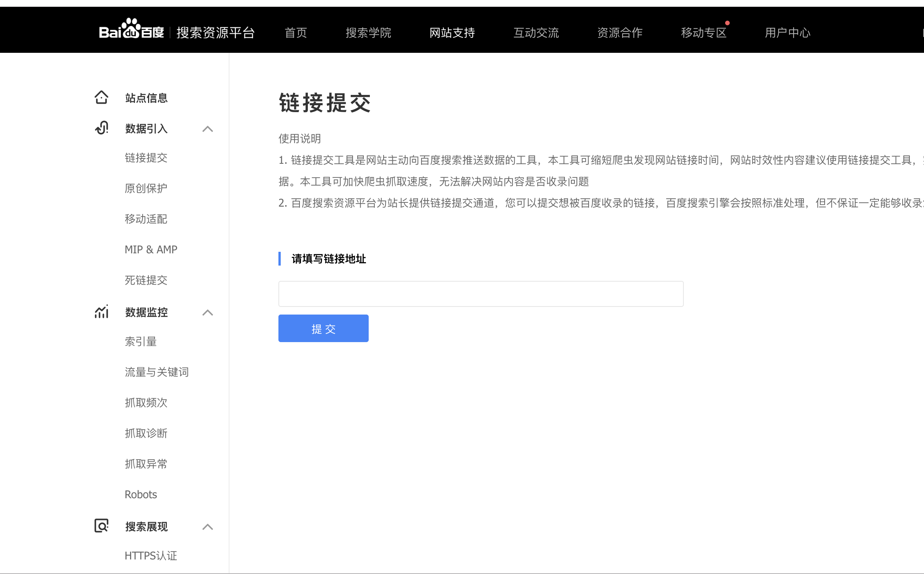Image resolution: width=924 pixels, height=574 pixels.
Task: Open the 用户中心 menu item
Action: click(x=787, y=33)
